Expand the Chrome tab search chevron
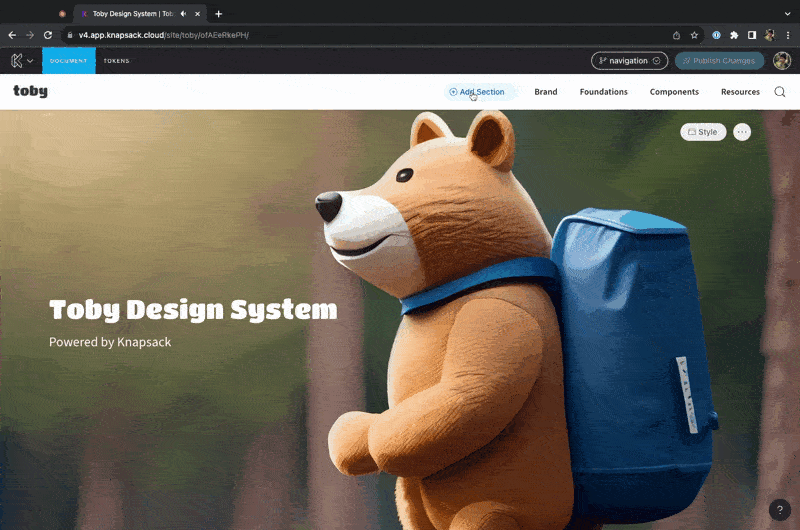The width and height of the screenshot is (800, 530). pyautogui.click(x=787, y=14)
